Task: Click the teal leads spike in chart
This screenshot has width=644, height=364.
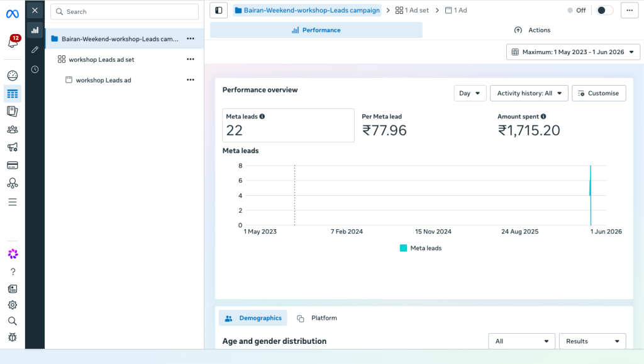Action: pos(591,195)
